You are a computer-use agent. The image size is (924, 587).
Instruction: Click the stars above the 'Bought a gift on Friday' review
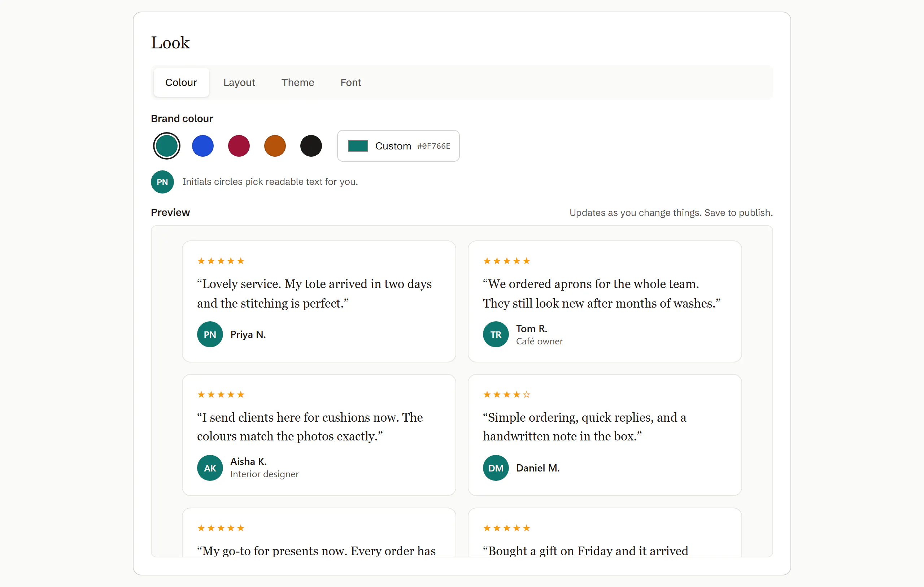(x=506, y=528)
